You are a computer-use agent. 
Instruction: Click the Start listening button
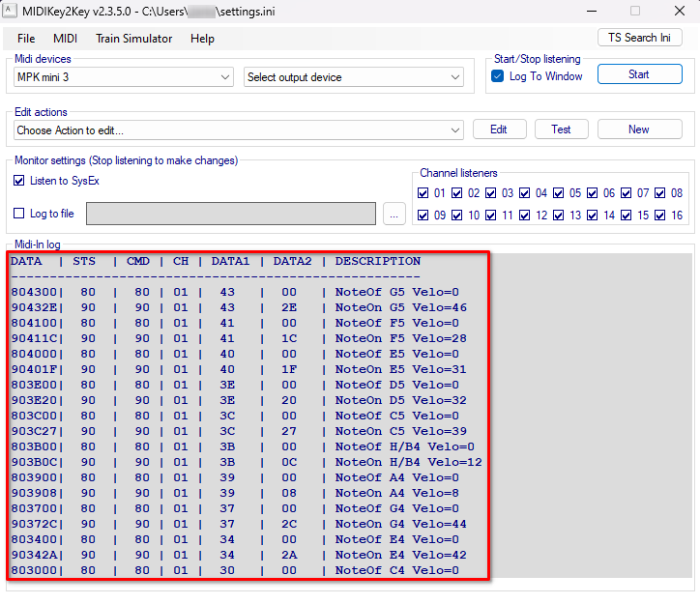coord(639,74)
